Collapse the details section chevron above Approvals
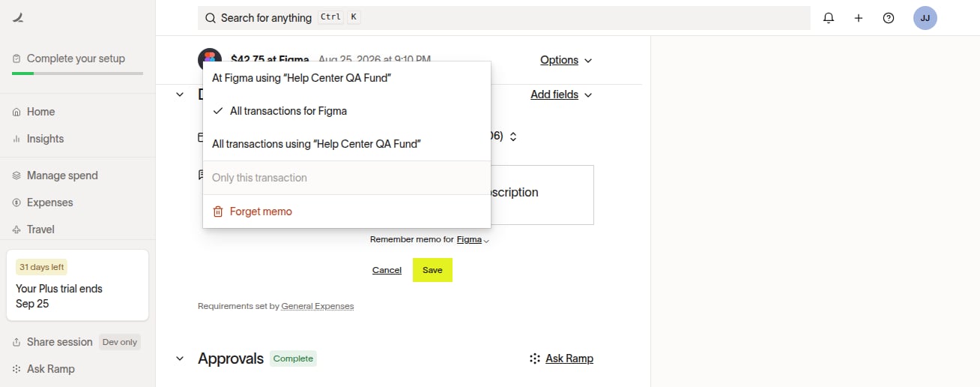The height and width of the screenshot is (387, 980). click(180, 94)
